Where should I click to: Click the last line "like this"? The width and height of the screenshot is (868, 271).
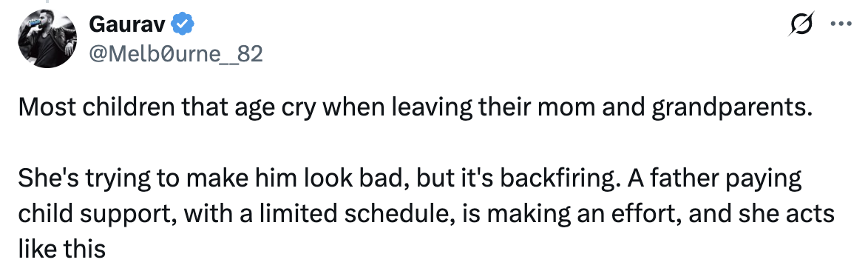(61, 248)
